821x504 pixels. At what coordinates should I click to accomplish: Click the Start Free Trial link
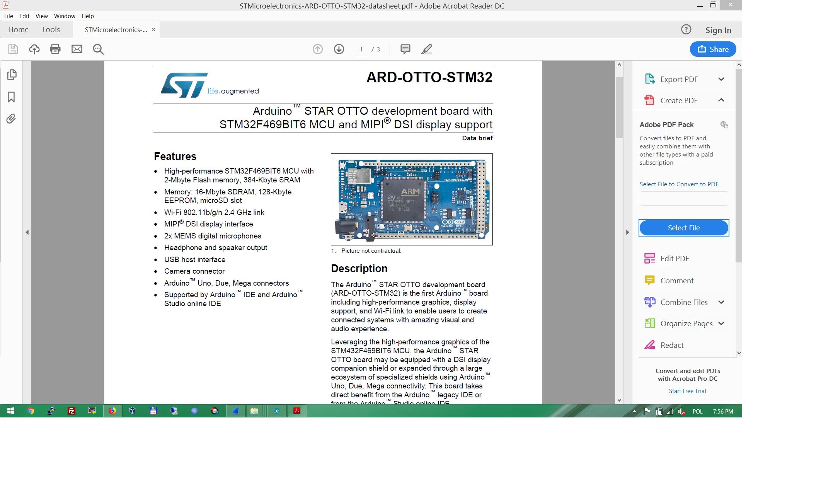[x=687, y=391]
